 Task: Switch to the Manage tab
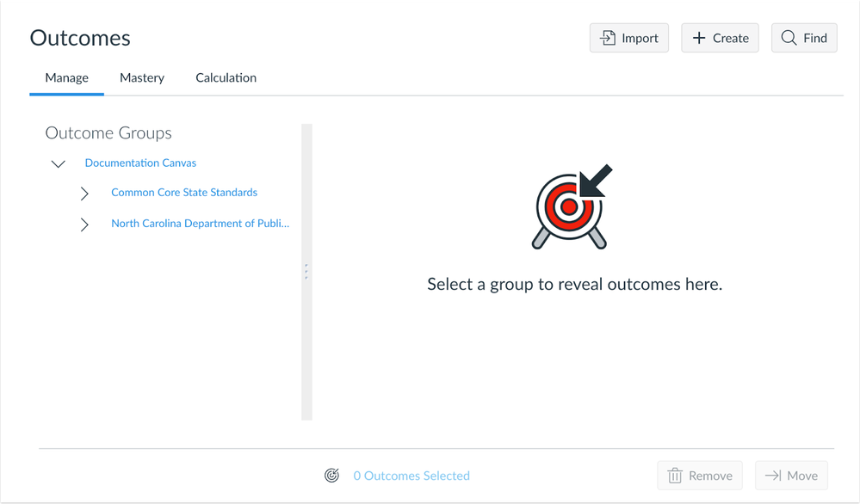click(67, 77)
